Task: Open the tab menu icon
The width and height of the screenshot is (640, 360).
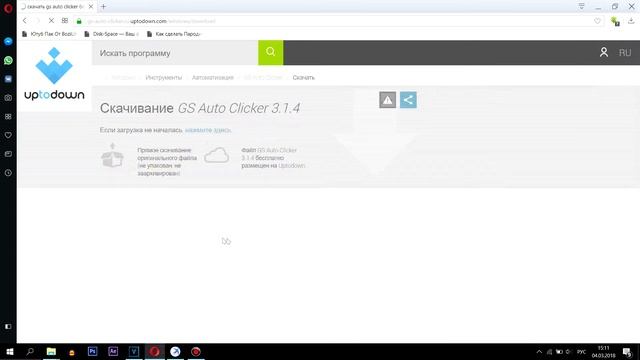Action: (x=582, y=7)
